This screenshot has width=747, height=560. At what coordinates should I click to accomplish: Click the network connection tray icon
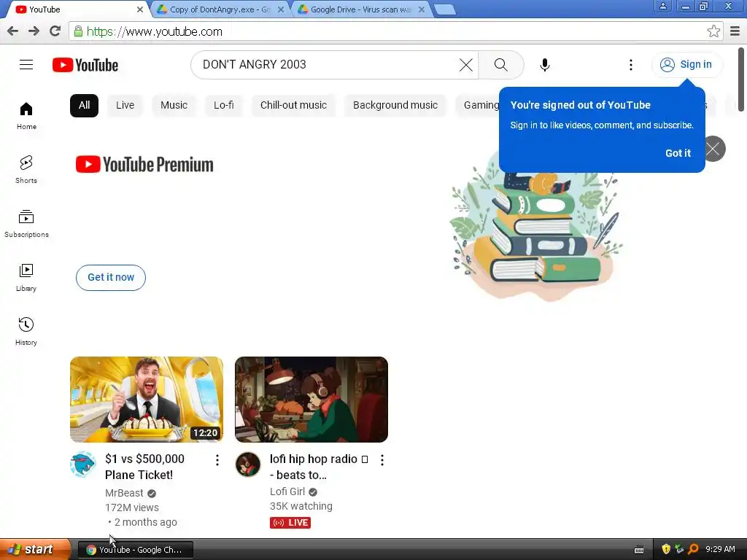coord(679,550)
